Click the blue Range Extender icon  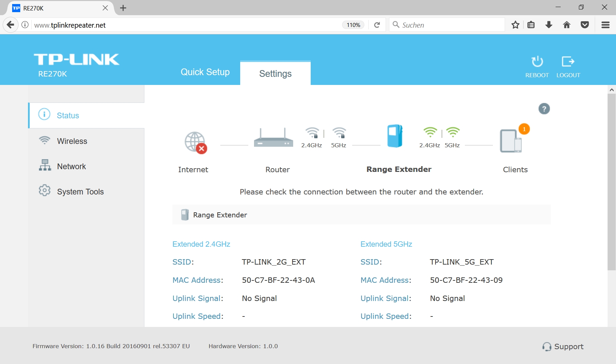[395, 136]
